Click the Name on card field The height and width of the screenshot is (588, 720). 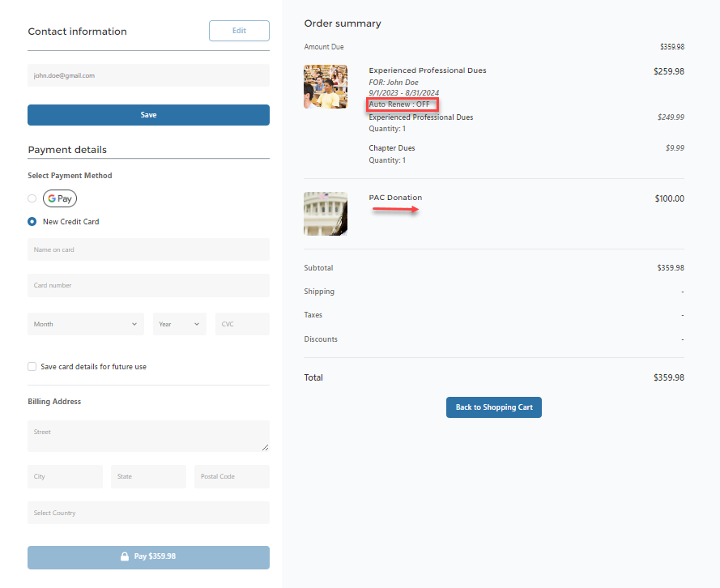pos(148,249)
